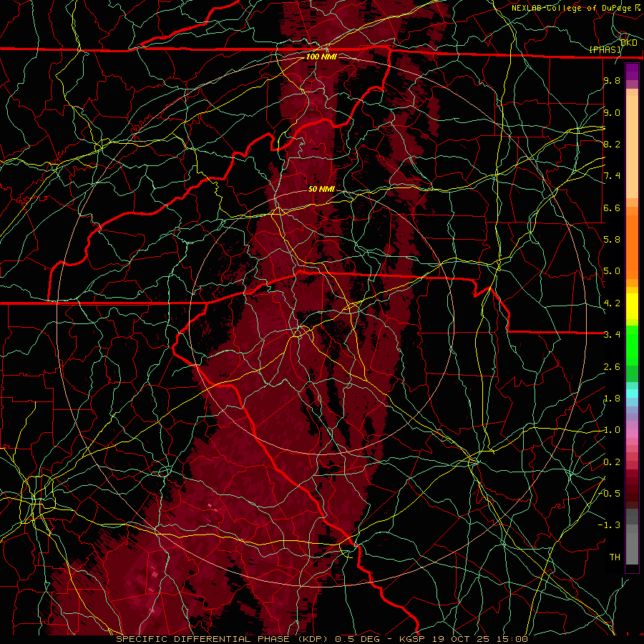Click the cyan segment of the color bar
The width and height of the screenshot is (644, 644).
pyautogui.click(x=632, y=393)
